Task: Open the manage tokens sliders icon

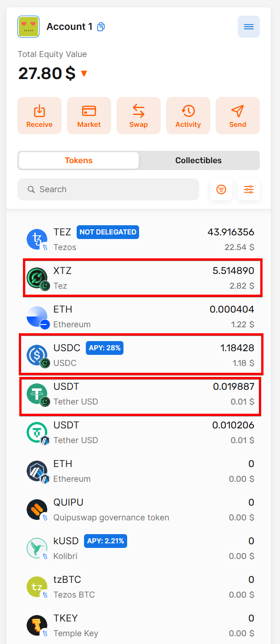Action: (249, 189)
